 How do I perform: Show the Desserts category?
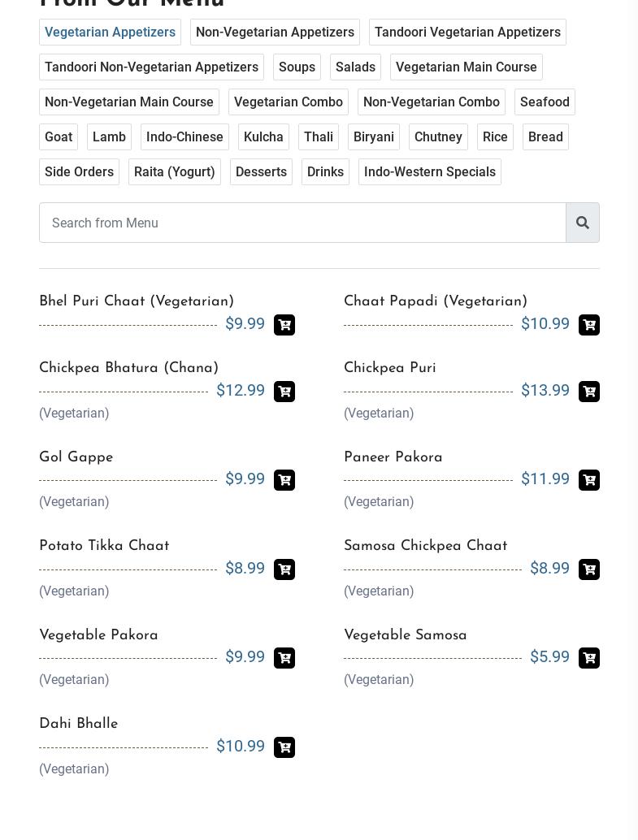[x=261, y=172]
